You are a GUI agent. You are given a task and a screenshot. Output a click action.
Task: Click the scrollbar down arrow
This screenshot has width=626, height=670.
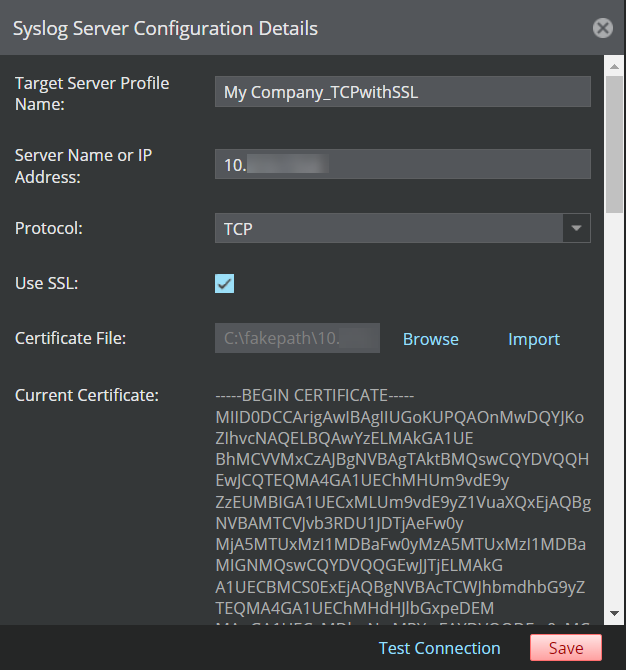[614, 613]
